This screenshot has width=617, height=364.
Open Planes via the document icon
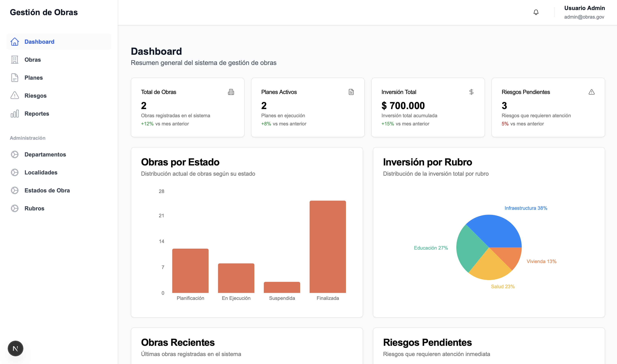click(15, 77)
